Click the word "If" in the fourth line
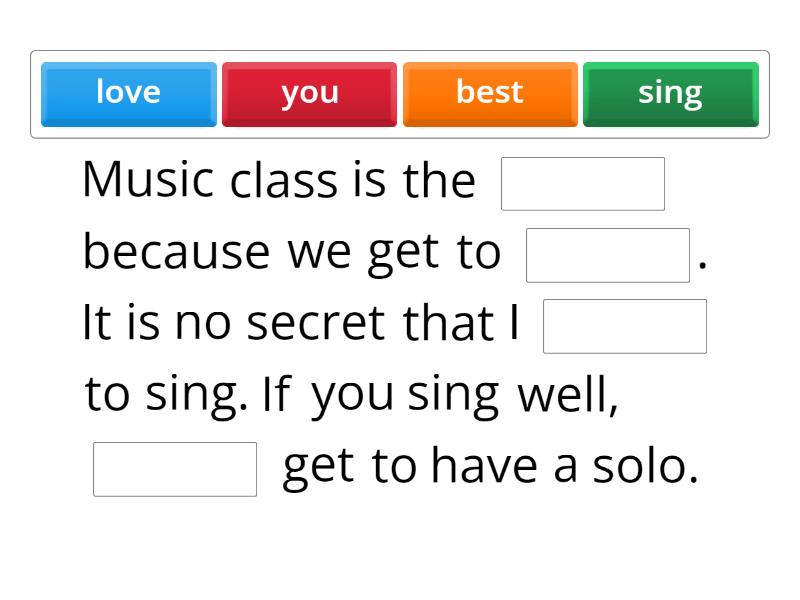 point(275,396)
